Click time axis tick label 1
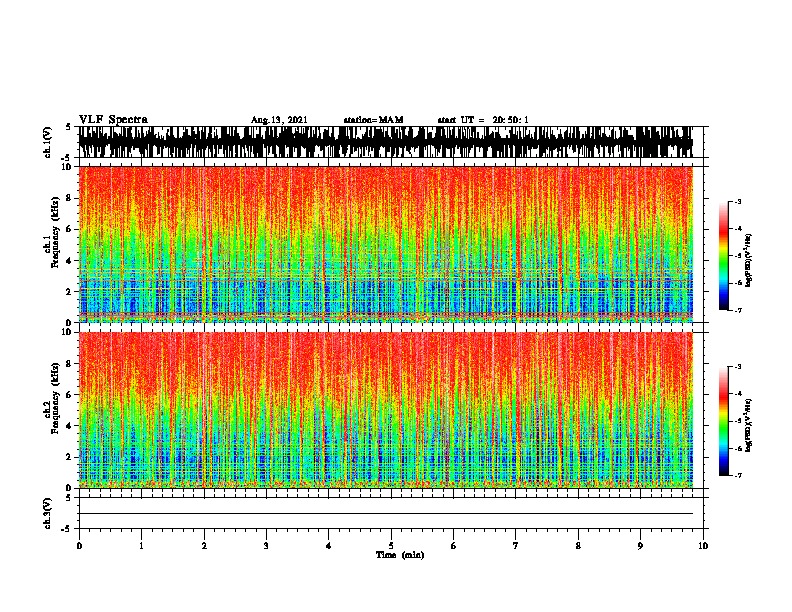This screenshot has width=792, height=612. pyautogui.click(x=141, y=546)
